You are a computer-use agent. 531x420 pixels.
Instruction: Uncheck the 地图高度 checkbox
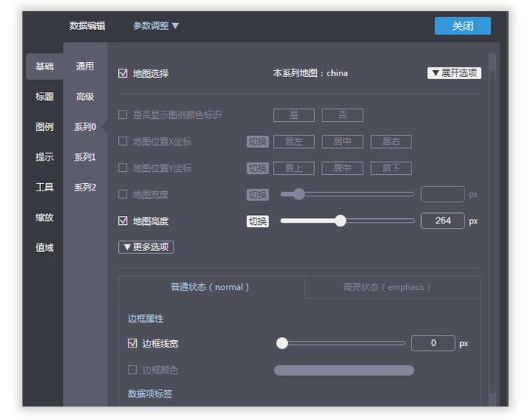tap(123, 220)
